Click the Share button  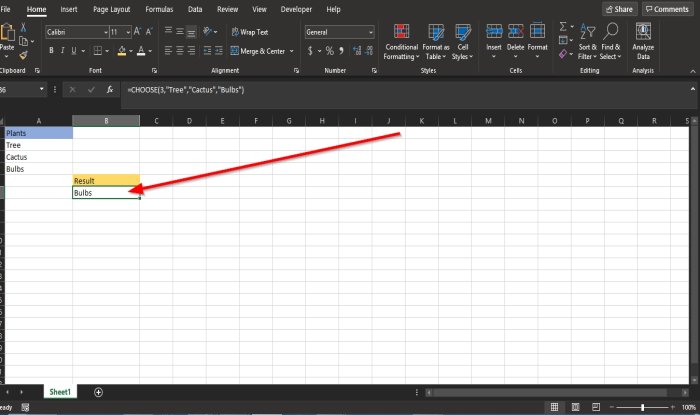[619, 9]
